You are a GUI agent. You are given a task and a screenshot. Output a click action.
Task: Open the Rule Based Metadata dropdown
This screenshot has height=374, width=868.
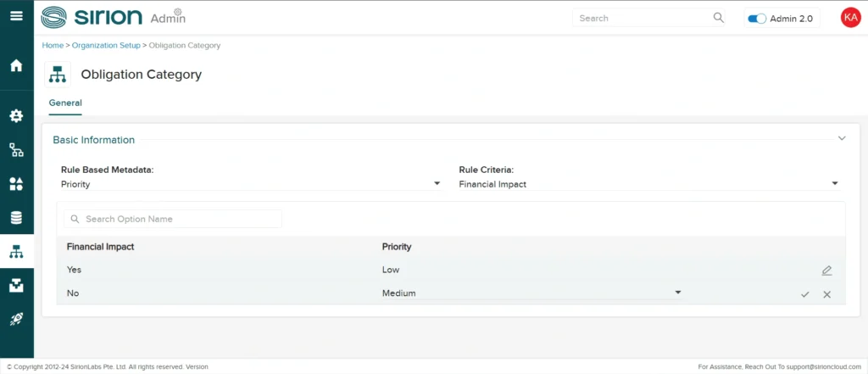point(251,184)
